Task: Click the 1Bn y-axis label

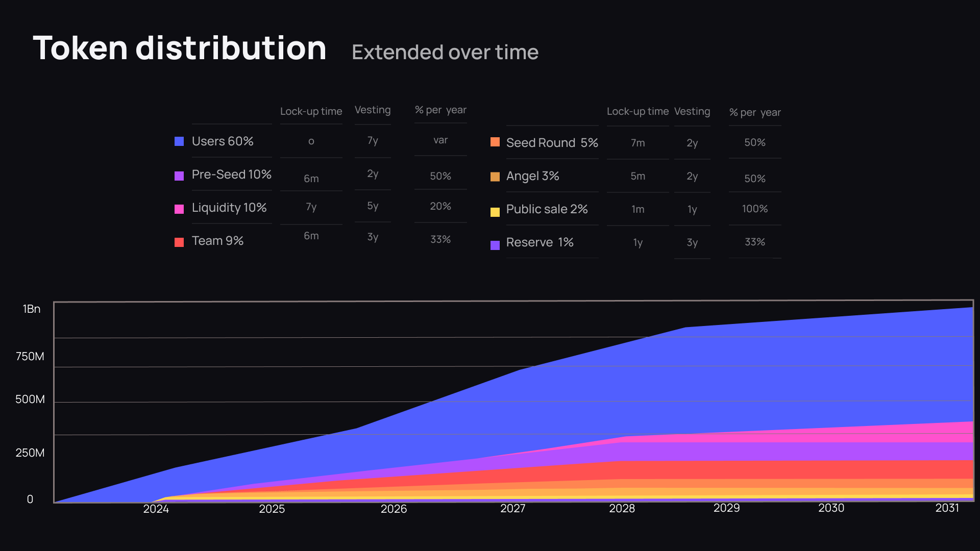Action: (x=31, y=309)
